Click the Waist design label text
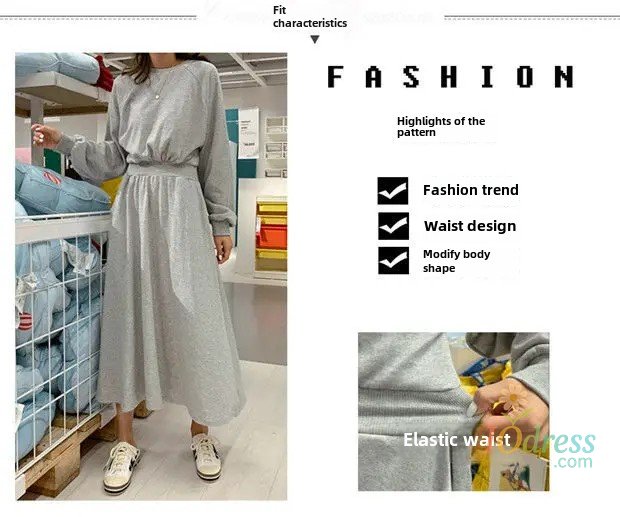The height and width of the screenshot is (517, 620). (x=470, y=226)
